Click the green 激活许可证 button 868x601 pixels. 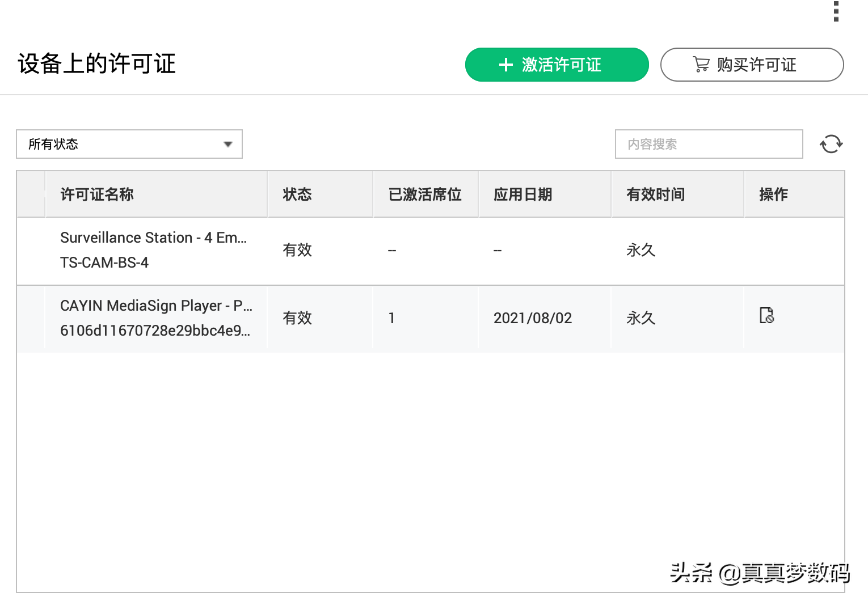pos(557,65)
